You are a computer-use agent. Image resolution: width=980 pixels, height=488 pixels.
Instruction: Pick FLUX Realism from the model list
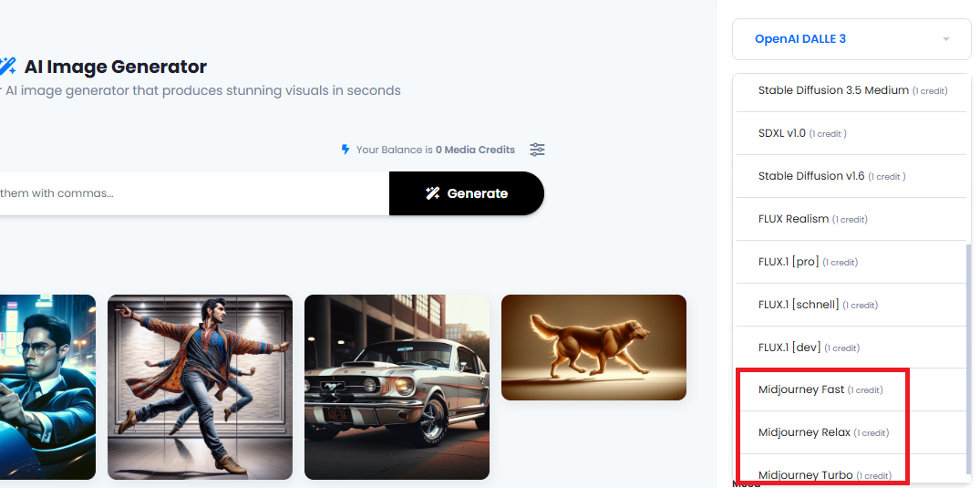click(851, 219)
